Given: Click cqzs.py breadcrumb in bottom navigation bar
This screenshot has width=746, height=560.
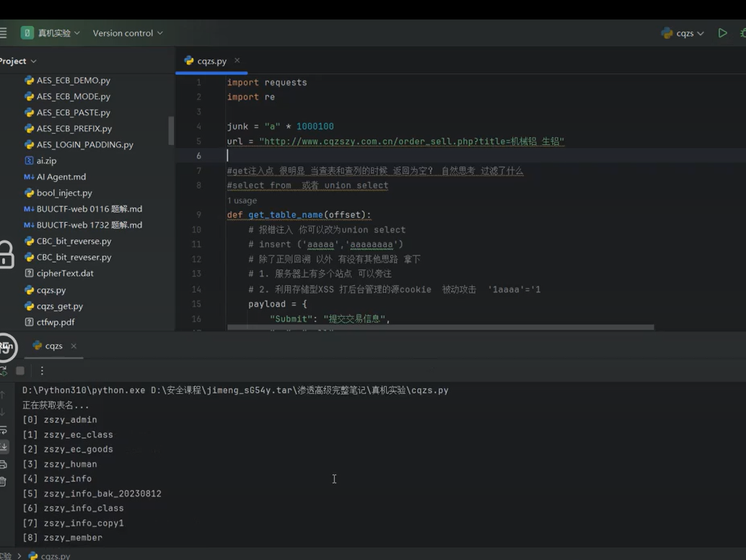Looking at the screenshot, I should coord(50,556).
